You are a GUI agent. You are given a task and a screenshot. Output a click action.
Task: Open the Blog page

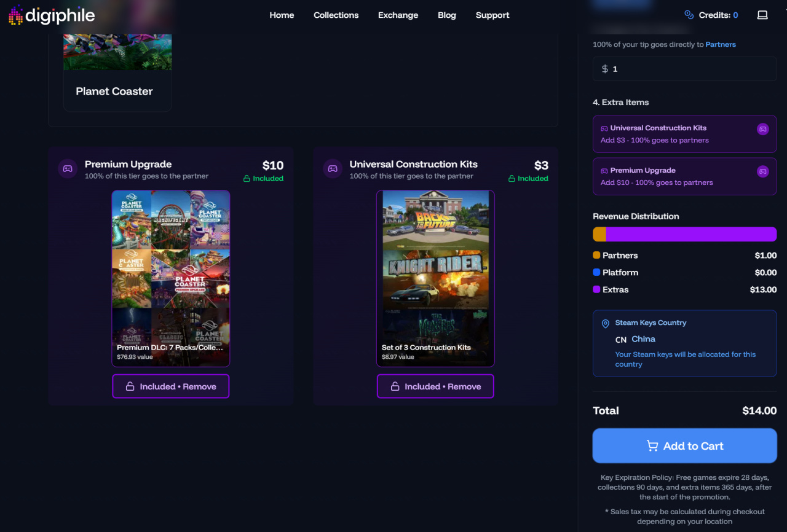click(447, 15)
